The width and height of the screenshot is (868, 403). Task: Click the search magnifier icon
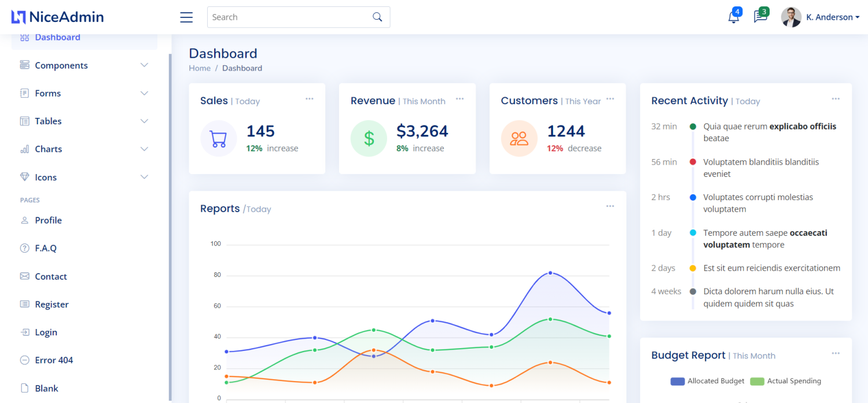(x=377, y=17)
